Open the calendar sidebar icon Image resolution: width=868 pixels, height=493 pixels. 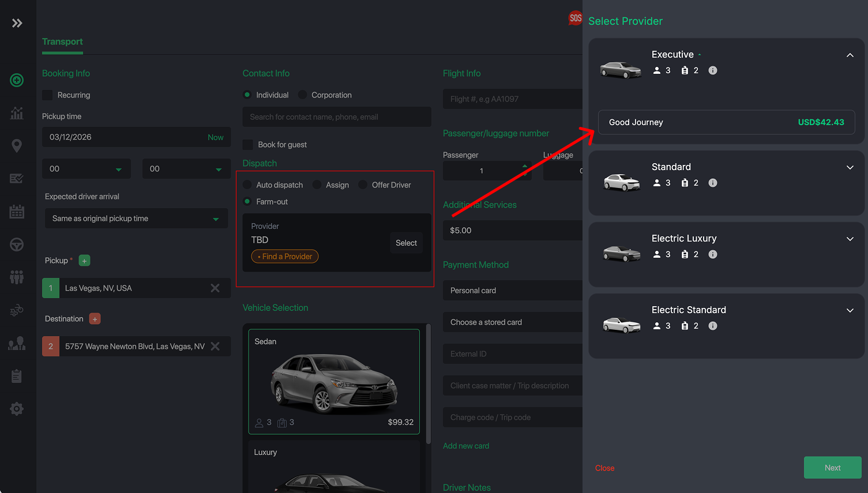pos(17,212)
